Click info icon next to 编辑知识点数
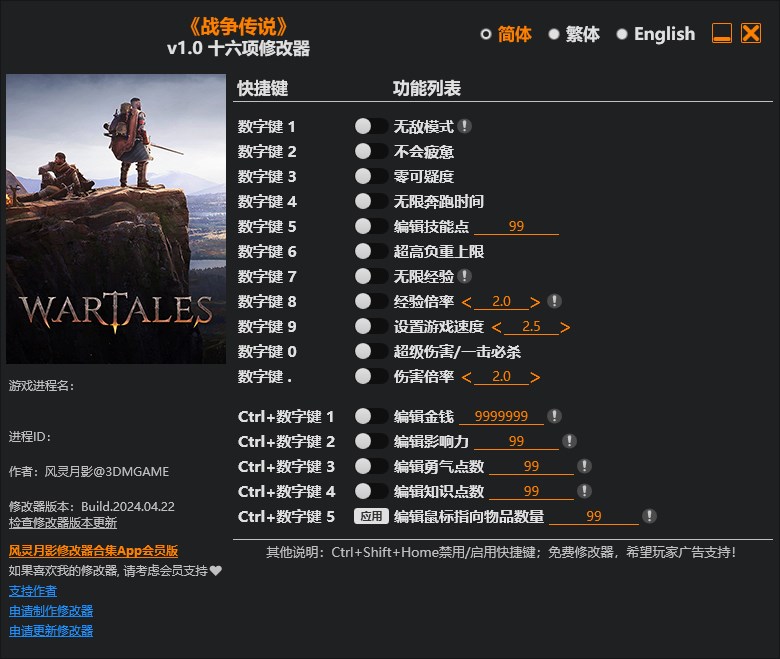The height and width of the screenshot is (659, 780). pyautogui.click(x=585, y=491)
